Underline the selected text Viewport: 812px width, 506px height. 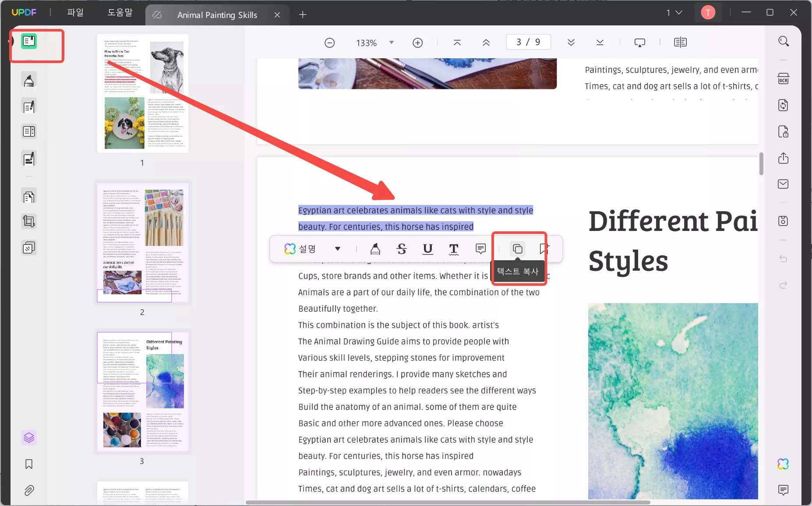[428, 249]
